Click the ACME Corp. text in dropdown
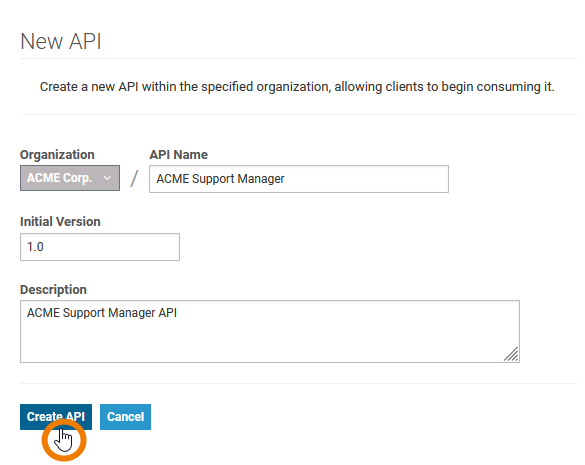 click(59, 178)
